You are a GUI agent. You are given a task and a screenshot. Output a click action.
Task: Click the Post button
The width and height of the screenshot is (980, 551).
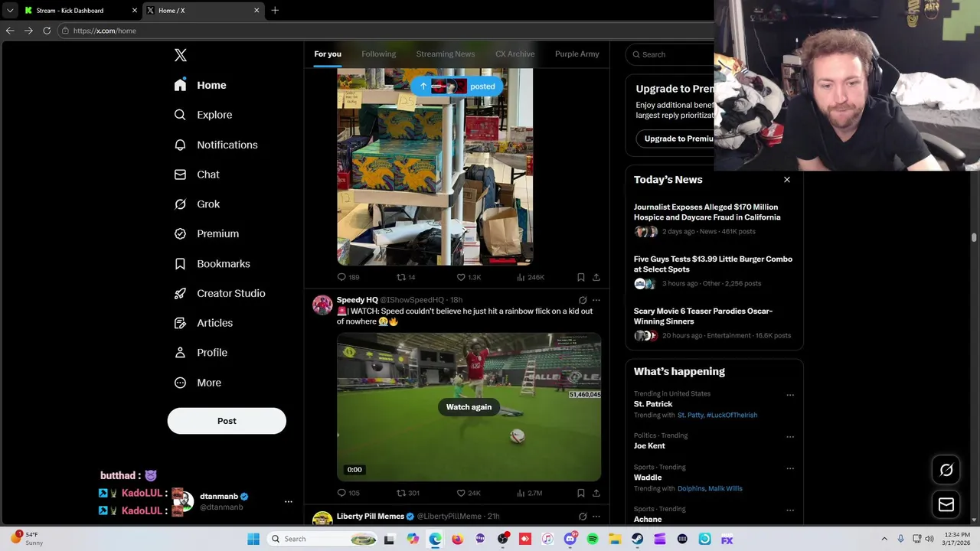[x=227, y=421]
